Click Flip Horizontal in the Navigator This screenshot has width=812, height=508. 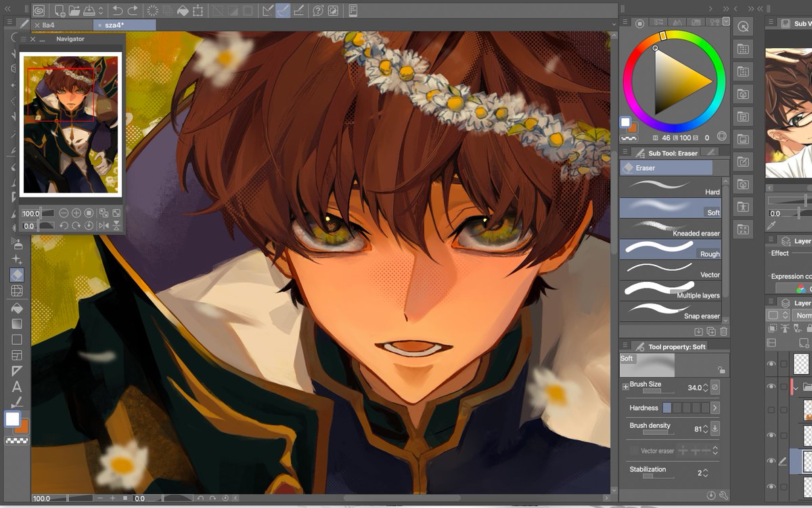click(x=104, y=226)
